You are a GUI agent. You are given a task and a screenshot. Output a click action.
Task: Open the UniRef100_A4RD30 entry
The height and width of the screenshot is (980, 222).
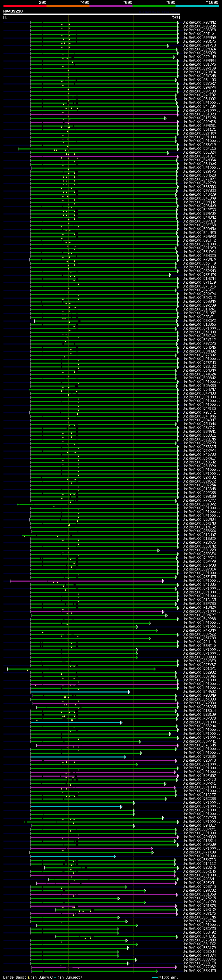199,703
